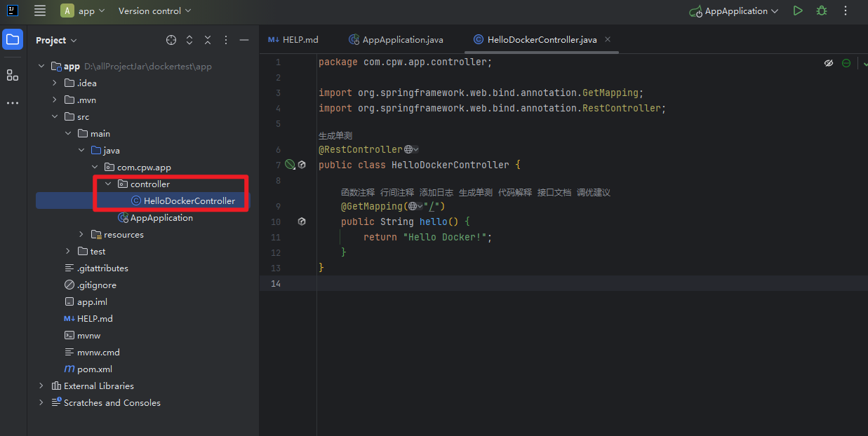Click the 接口文档 inline action
This screenshot has height=436, width=868.
coord(554,192)
